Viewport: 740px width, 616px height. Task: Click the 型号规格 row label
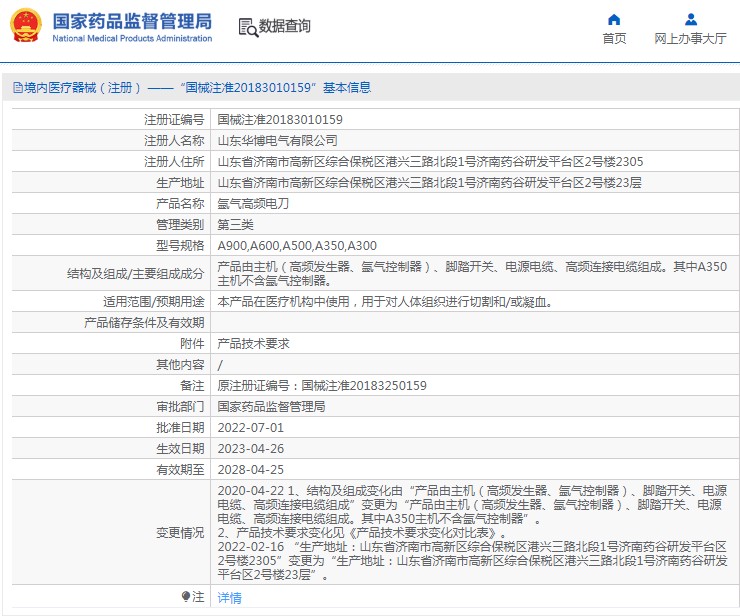(x=180, y=245)
